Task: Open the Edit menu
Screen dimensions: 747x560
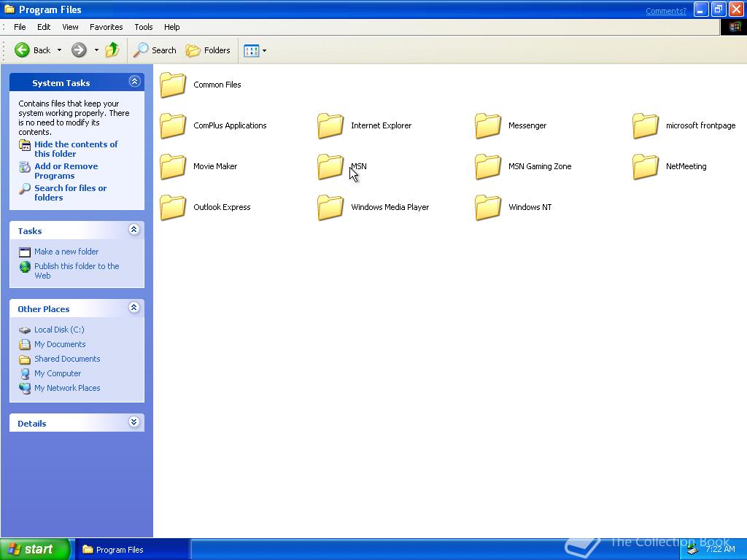Action: tap(44, 27)
